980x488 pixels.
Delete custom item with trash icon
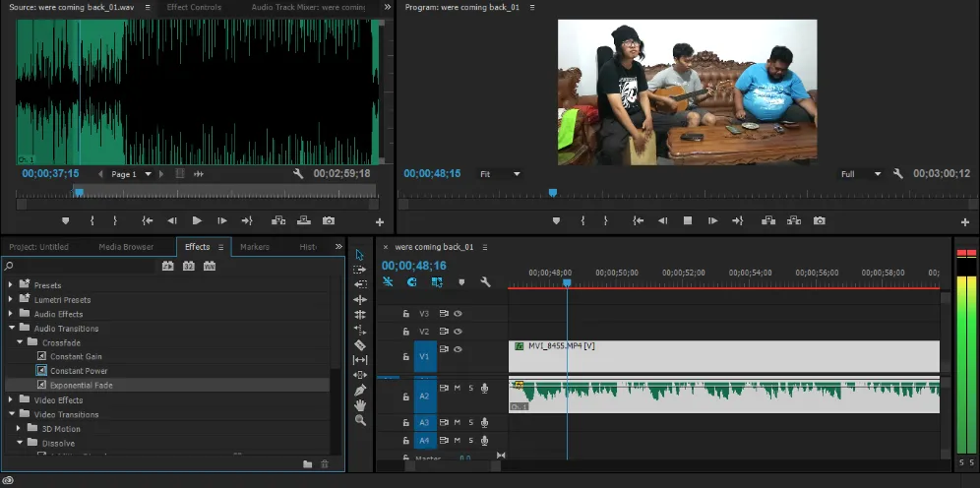[325, 463]
